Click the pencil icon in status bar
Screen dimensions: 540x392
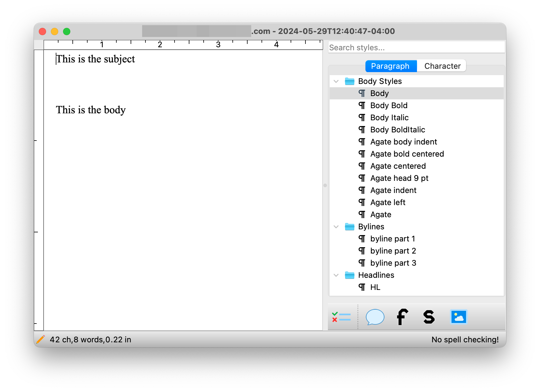coord(41,340)
